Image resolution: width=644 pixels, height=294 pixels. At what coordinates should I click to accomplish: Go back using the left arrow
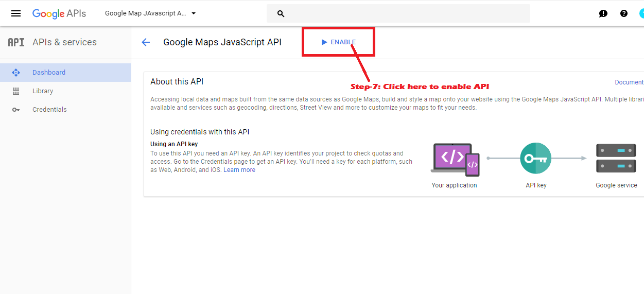pyautogui.click(x=146, y=42)
